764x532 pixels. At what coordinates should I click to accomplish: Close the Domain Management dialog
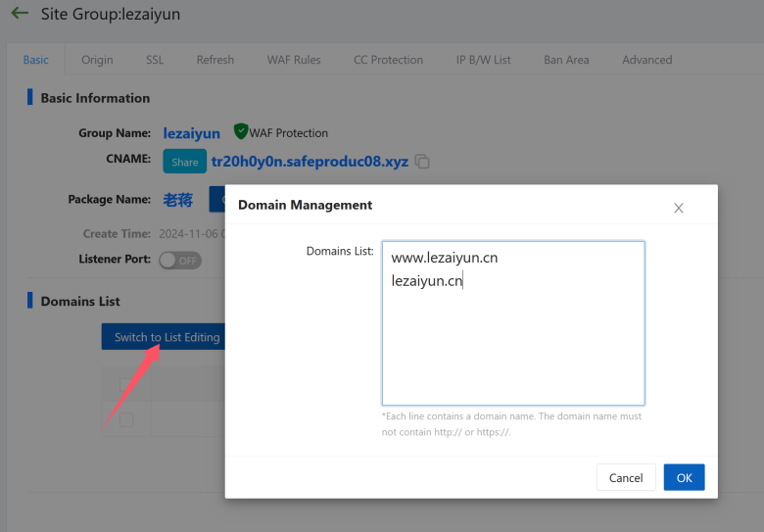[678, 208]
